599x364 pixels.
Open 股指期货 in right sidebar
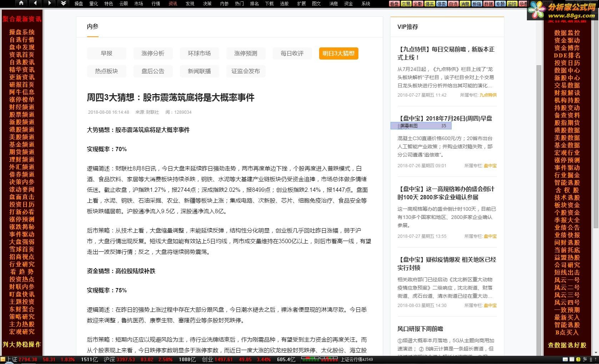pyautogui.click(x=567, y=123)
